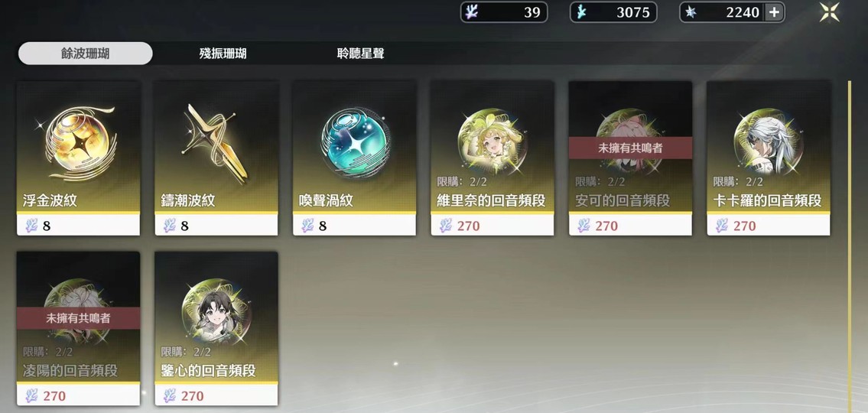Select the 喚聲渦紋 teal orb icon
The width and height of the screenshot is (868, 413).
pos(354,142)
